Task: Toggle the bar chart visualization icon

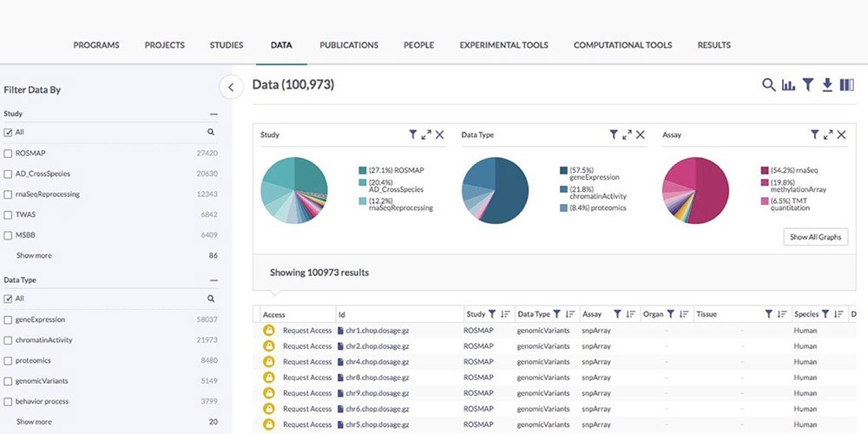Action: (788, 85)
